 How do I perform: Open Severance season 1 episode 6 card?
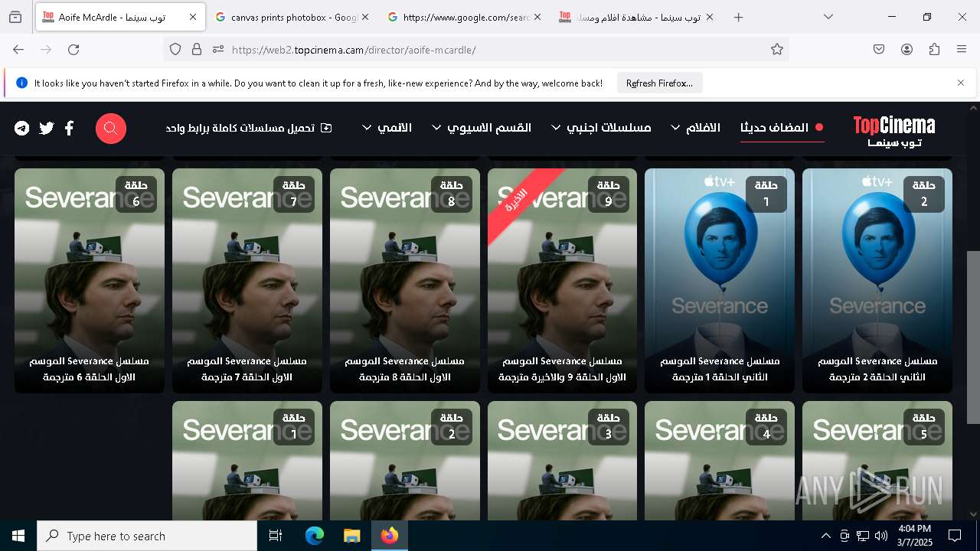90,281
